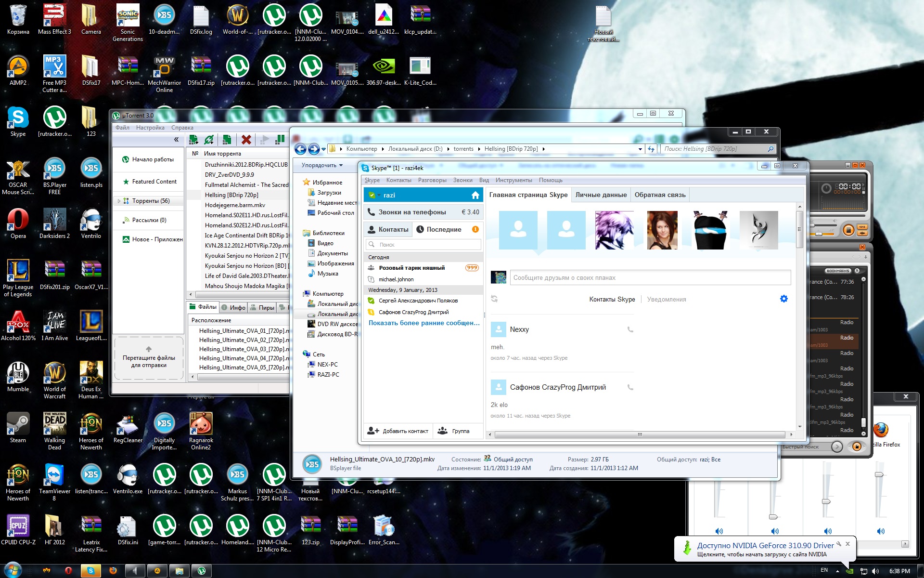
Task: Open Explorer address bar dropdown arrow
Action: [640, 149]
